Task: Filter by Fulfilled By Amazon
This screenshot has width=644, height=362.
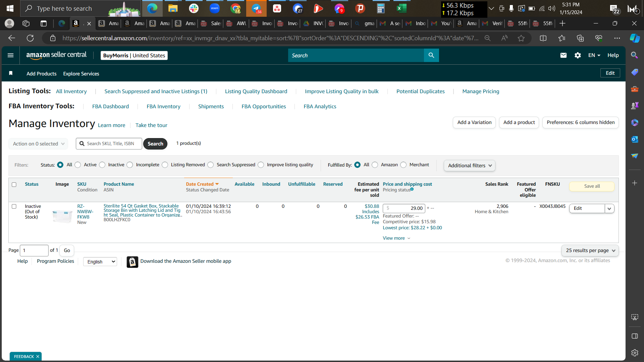Action: pos(375,165)
